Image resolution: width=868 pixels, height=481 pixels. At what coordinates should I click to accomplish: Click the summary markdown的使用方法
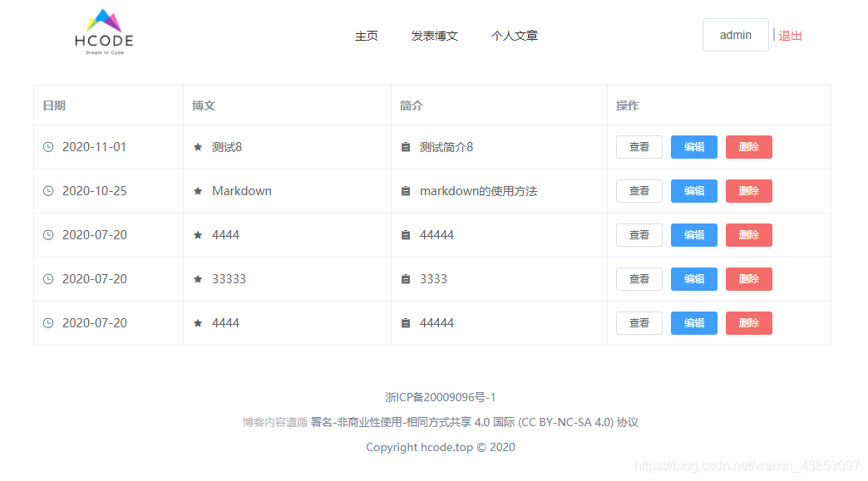tap(478, 191)
